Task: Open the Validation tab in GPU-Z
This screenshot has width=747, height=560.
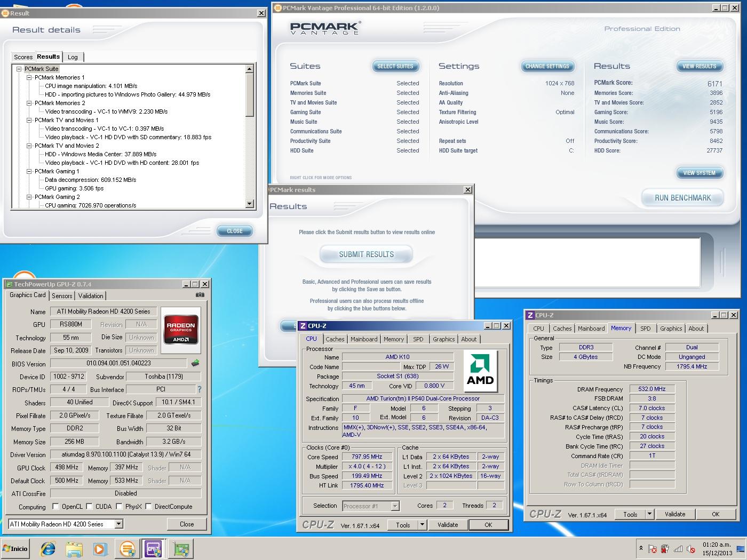Action: [x=91, y=295]
